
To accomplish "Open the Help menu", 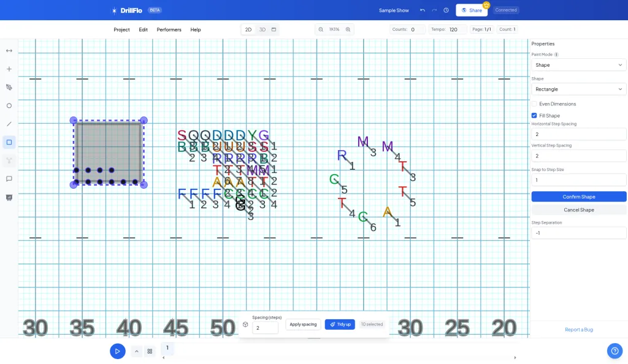I will pyautogui.click(x=196, y=29).
